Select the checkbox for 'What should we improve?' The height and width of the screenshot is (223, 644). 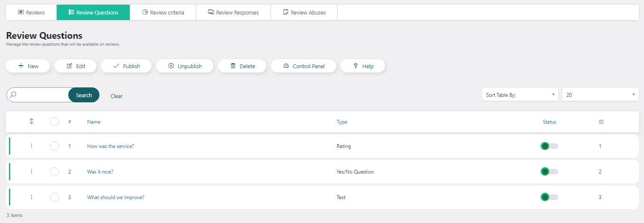[54, 197]
